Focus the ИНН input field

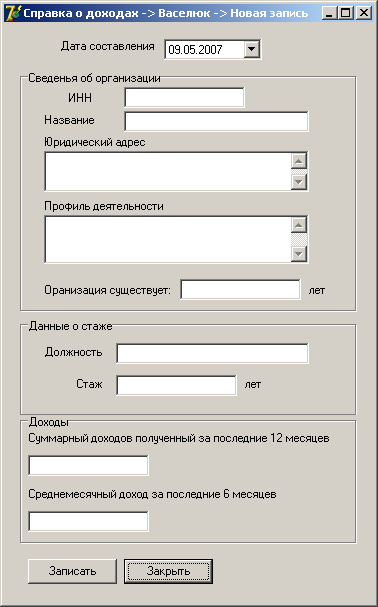(184, 98)
